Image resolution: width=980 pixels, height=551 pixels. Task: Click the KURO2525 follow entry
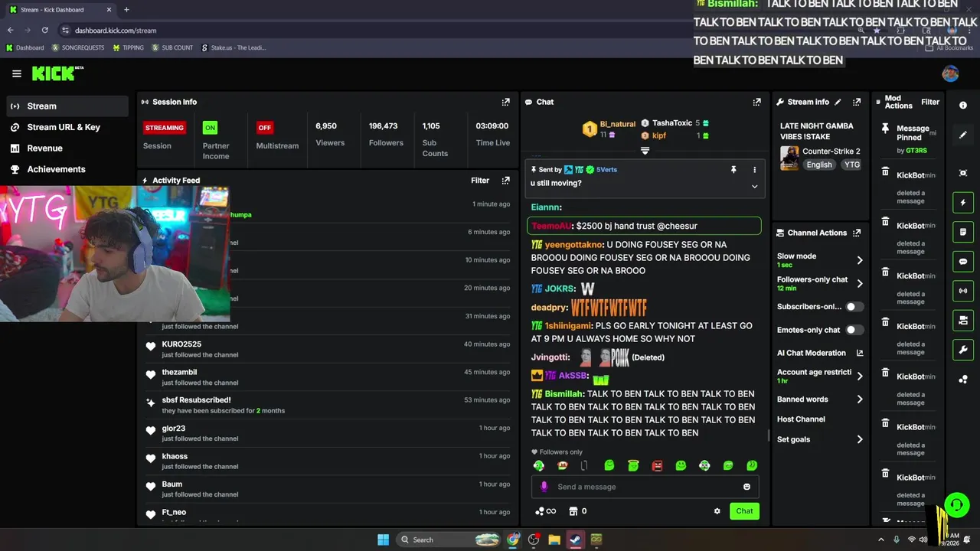(329, 349)
